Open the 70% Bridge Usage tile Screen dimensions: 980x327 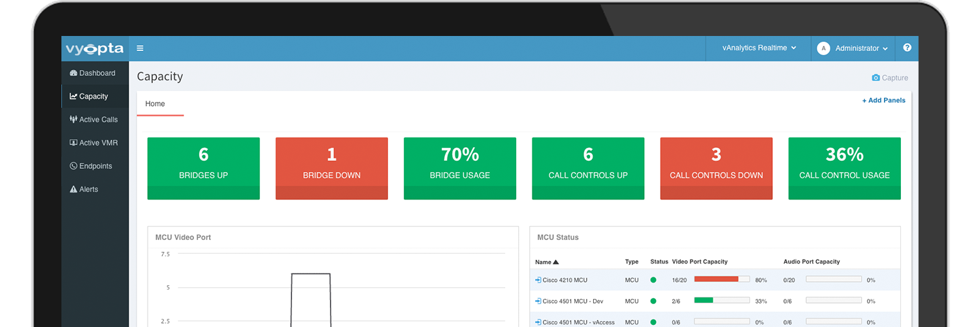click(460, 168)
